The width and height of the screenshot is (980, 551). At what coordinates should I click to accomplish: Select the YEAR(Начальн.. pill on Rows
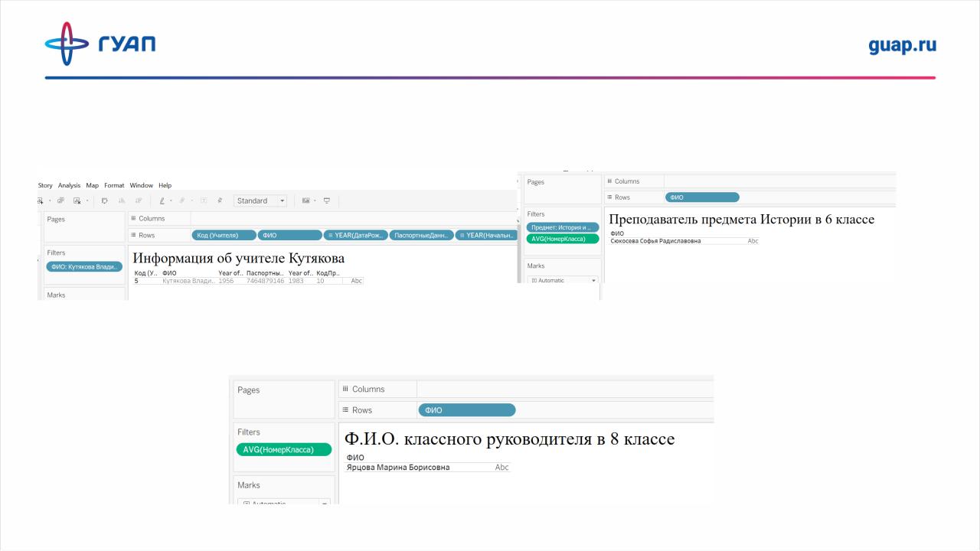(x=486, y=235)
